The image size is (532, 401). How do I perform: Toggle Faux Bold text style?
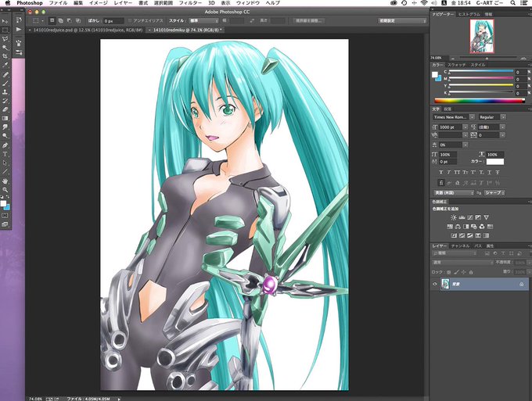(x=440, y=172)
